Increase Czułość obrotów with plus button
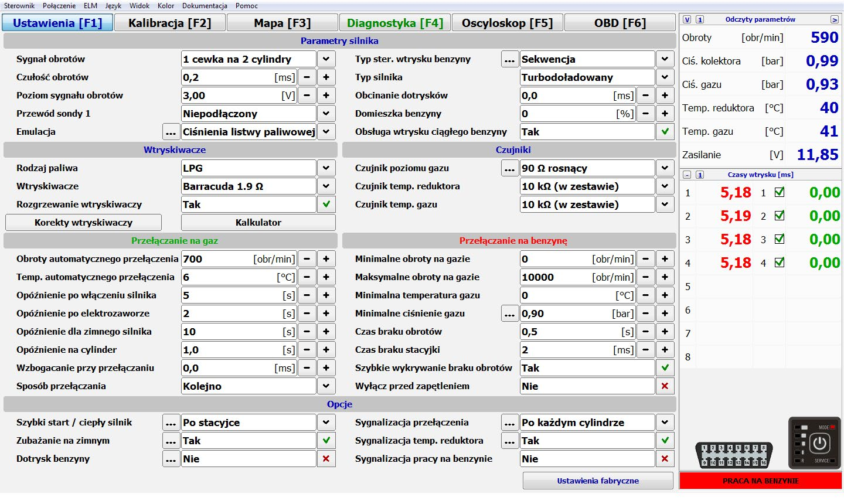This screenshot has height=504, width=844. point(326,77)
